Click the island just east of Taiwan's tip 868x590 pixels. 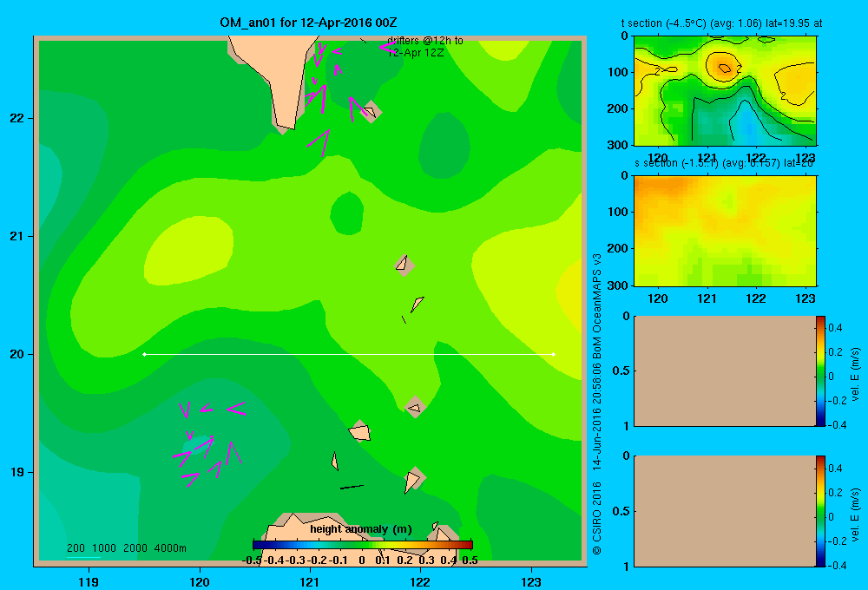(371, 112)
